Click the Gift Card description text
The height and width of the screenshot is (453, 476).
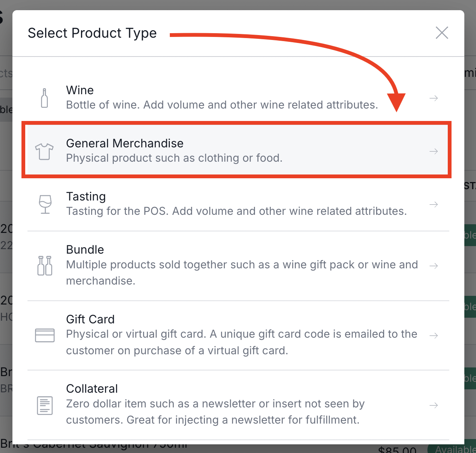pos(242,342)
